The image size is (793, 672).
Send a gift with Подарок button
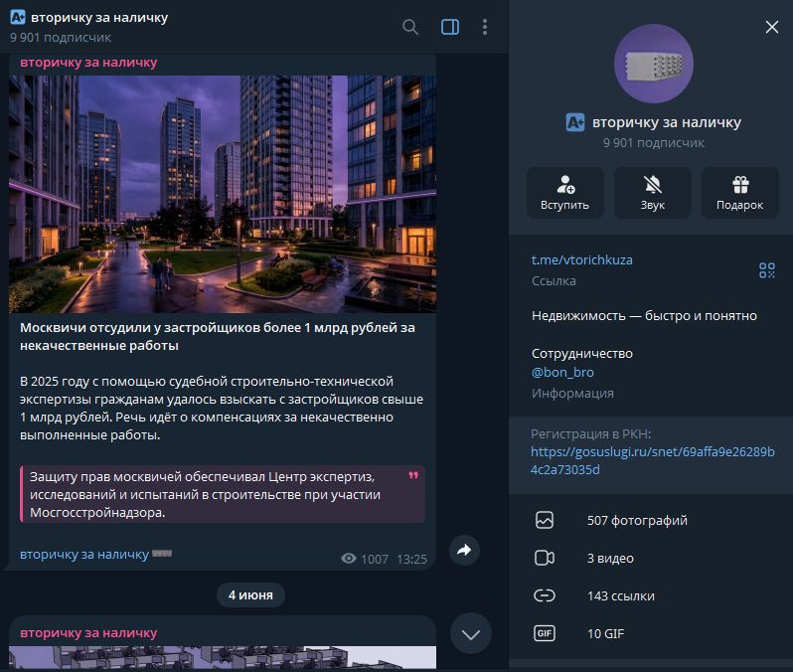pyautogui.click(x=740, y=193)
